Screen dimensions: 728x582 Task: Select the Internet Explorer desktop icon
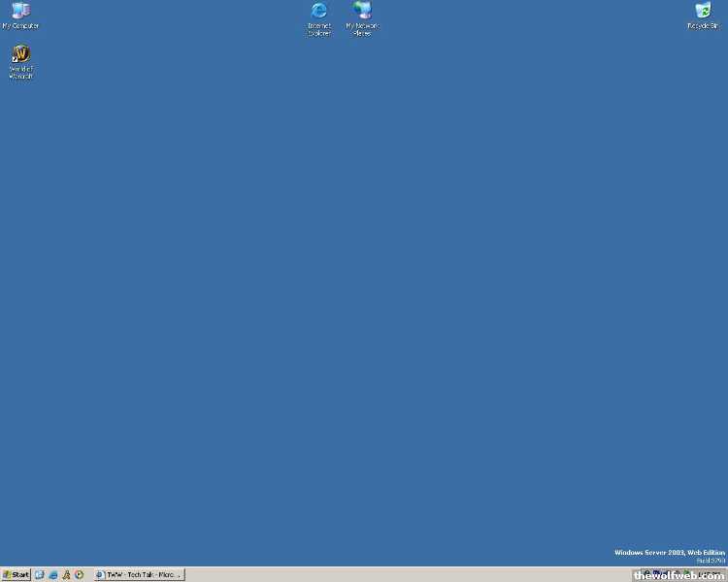click(319, 11)
